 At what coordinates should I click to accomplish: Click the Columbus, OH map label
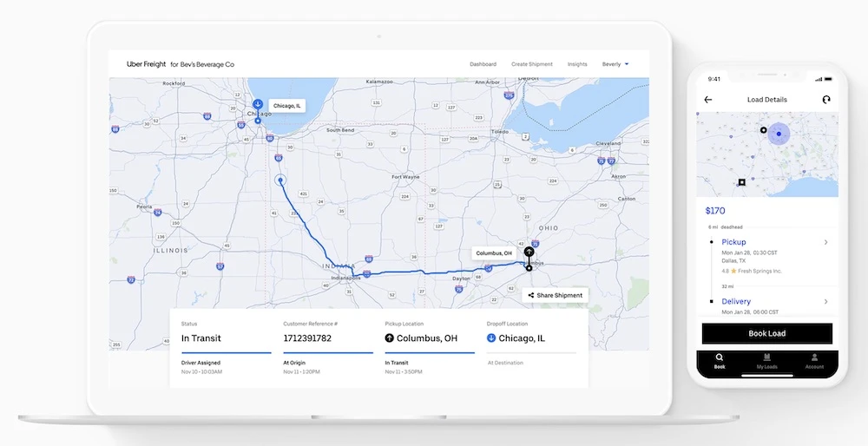click(x=494, y=253)
